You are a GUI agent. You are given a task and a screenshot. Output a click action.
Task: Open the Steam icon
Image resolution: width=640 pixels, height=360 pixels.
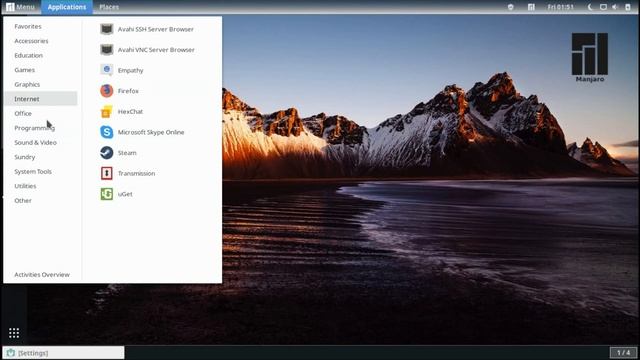[x=107, y=153]
